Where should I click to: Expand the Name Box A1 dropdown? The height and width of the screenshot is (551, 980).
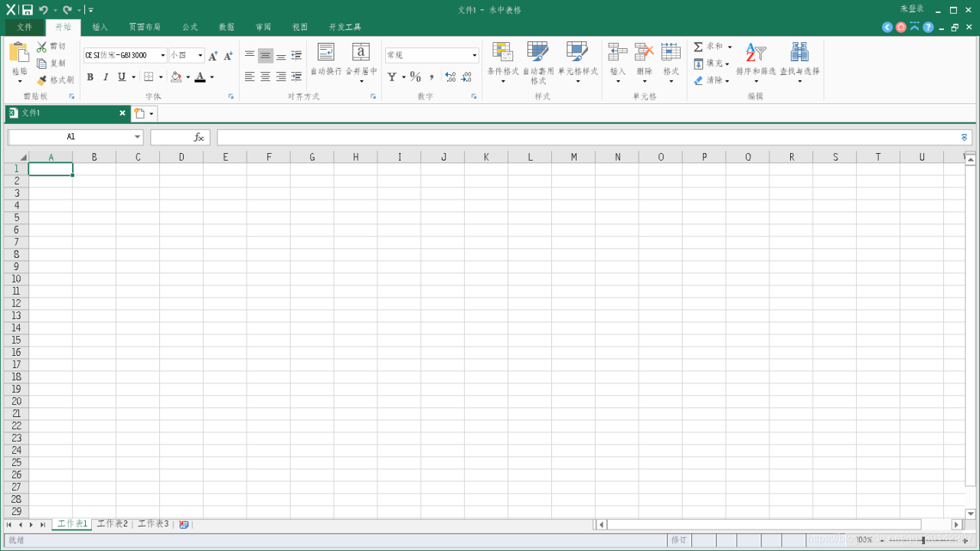pyautogui.click(x=138, y=137)
